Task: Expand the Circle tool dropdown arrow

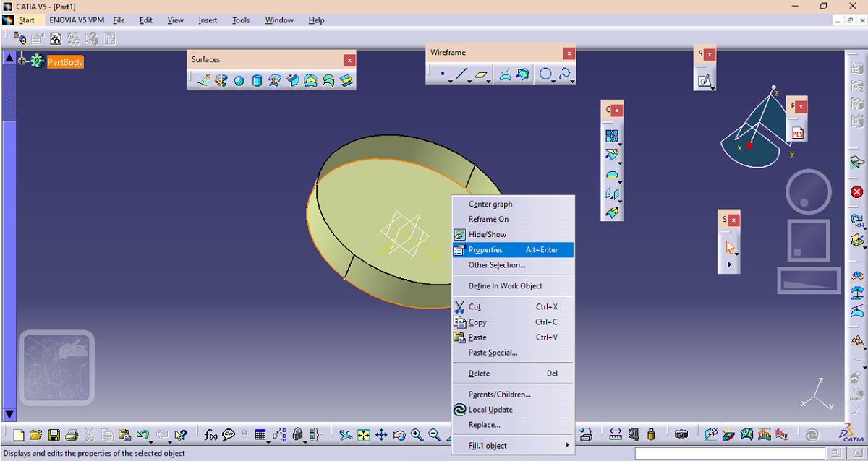Action: [x=554, y=82]
